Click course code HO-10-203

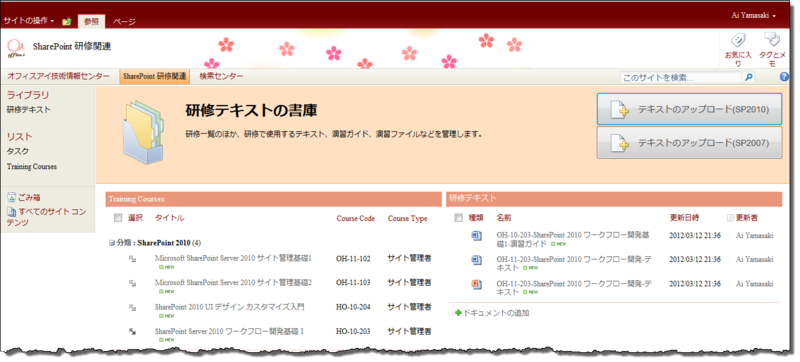353,331
